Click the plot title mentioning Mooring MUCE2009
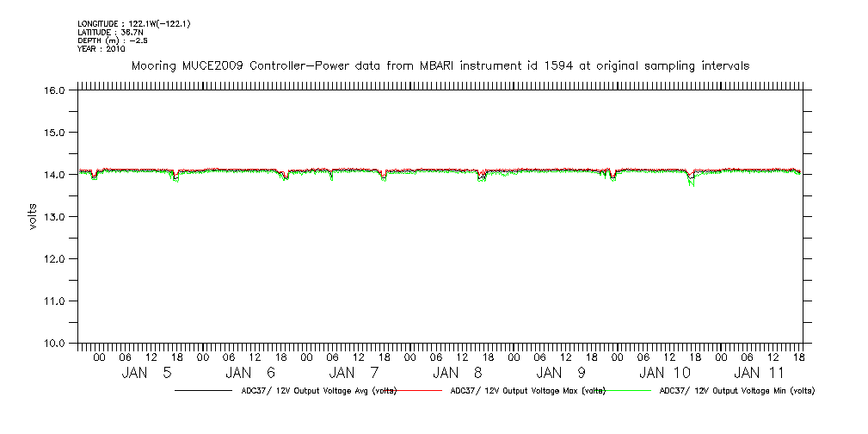868x434 pixels. (440, 65)
